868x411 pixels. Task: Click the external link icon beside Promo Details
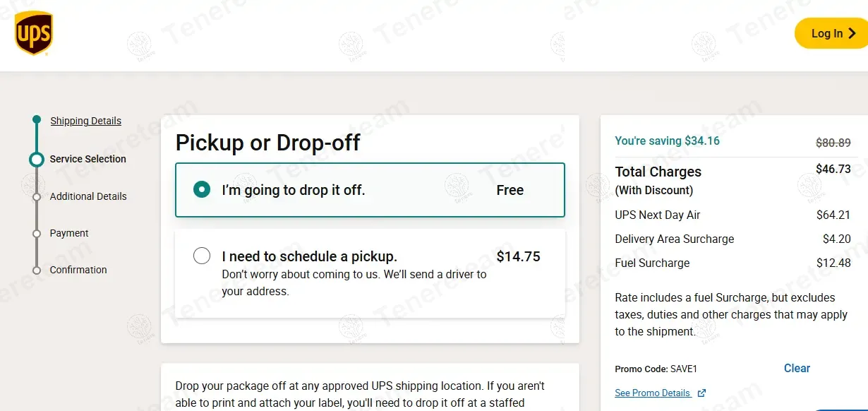pyautogui.click(x=701, y=393)
